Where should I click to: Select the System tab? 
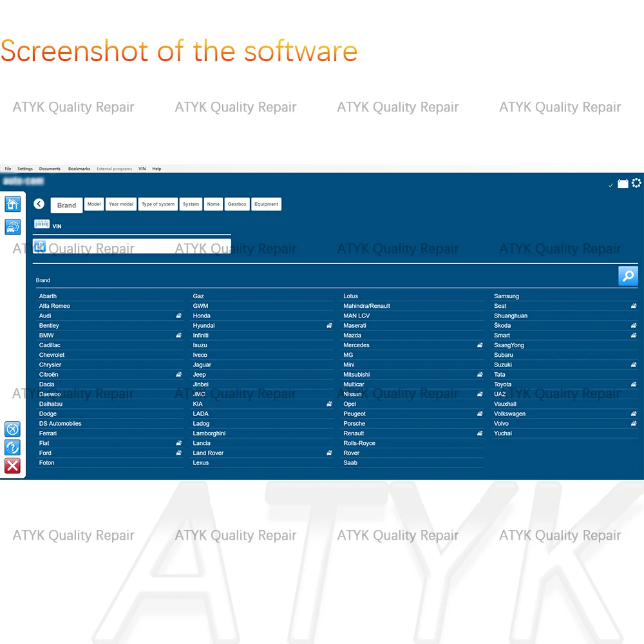tap(191, 204)
